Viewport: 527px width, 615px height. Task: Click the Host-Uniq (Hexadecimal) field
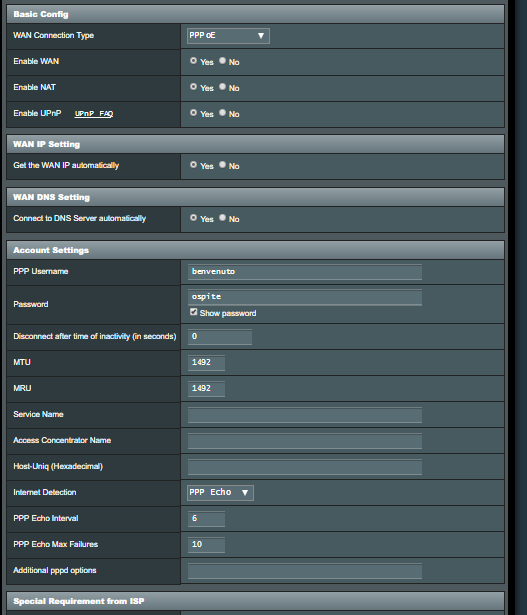305,467
